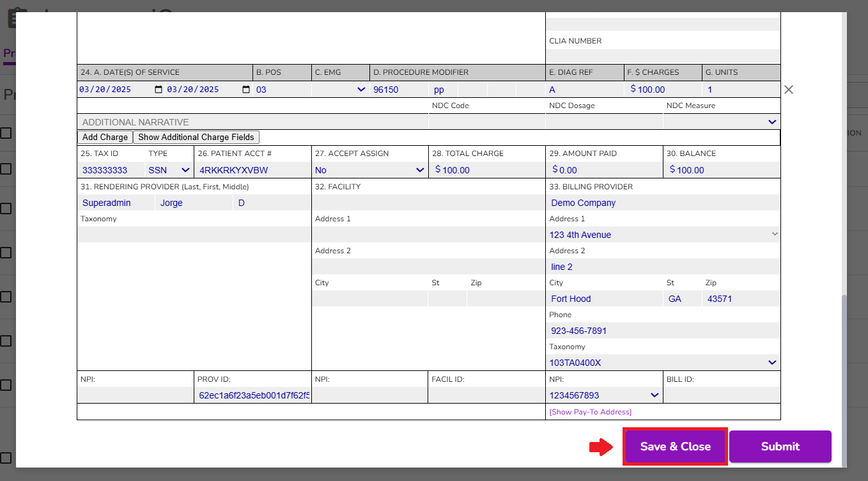This screenshot has height=481, width=868.
Task: Click the Facility Address 2 field
Action: (428, 266)
